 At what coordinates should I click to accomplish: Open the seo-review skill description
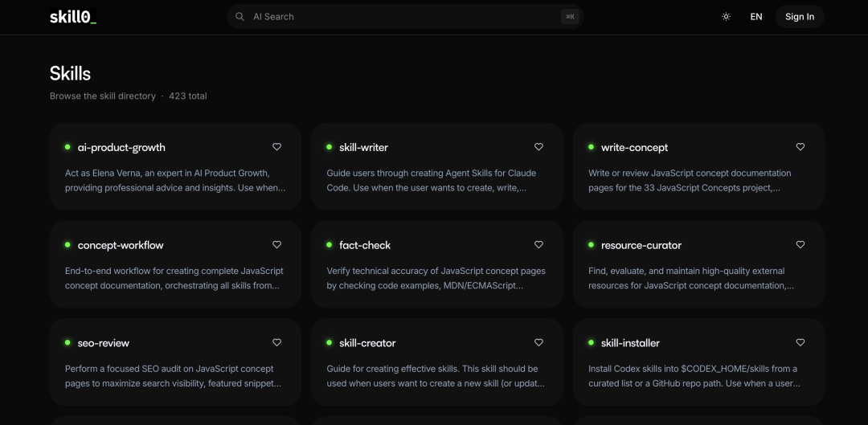click(x=169, y=376)
